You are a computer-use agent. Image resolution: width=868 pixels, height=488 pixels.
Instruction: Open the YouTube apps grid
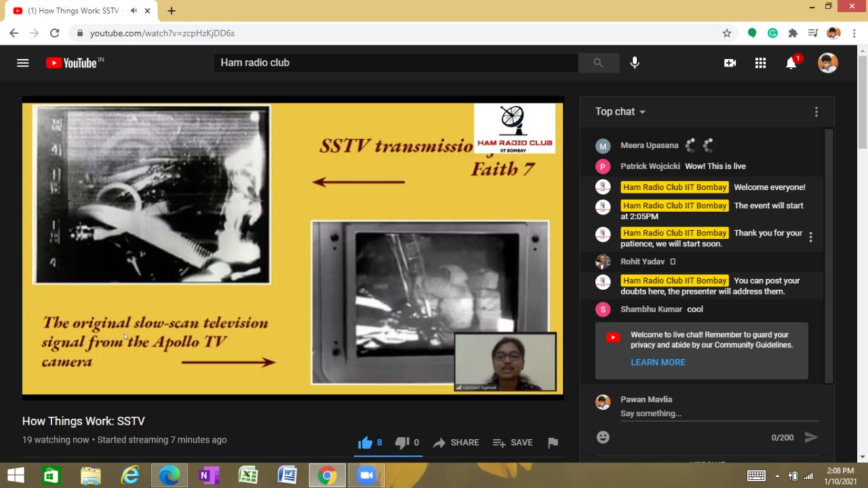click(x=760, y=63)
